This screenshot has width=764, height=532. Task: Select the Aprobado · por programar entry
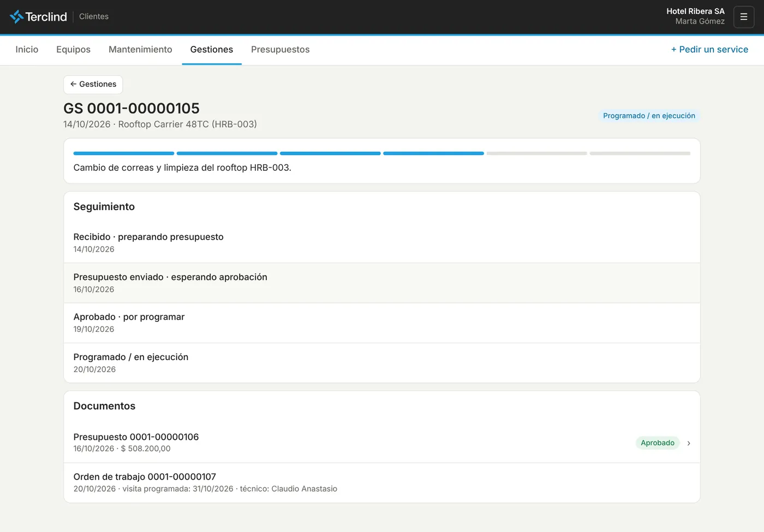(382, 323)
